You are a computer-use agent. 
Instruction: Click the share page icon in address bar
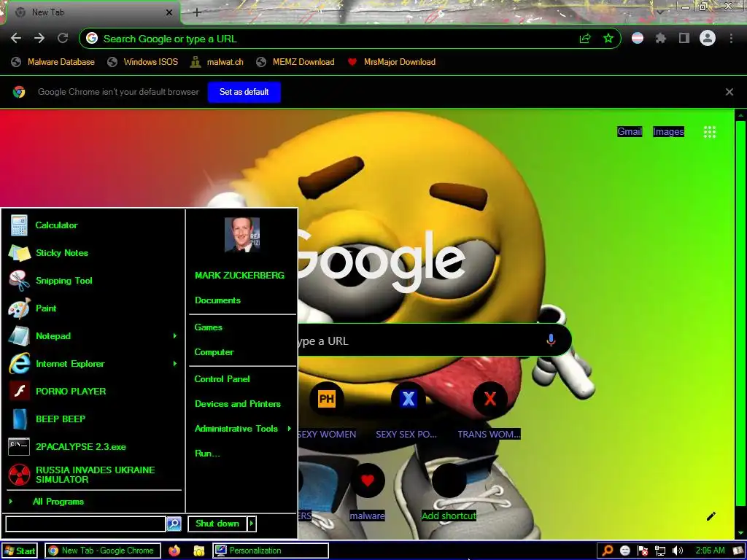(x=585, y=39)
